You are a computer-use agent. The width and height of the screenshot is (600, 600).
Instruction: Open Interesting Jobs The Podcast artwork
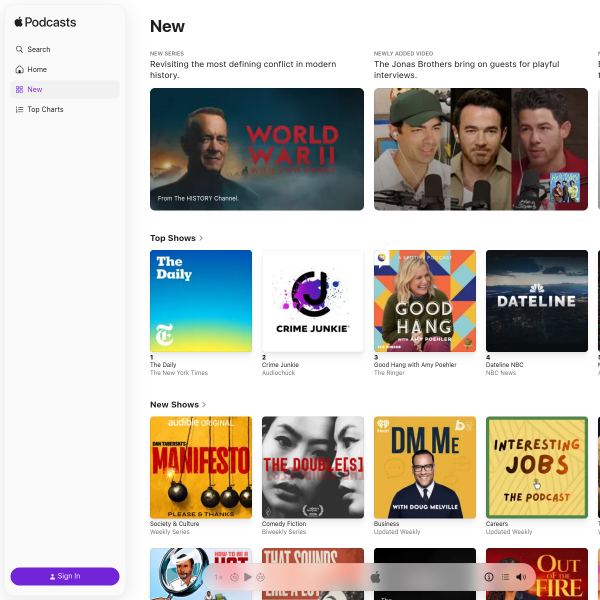[x=536, y=467]
